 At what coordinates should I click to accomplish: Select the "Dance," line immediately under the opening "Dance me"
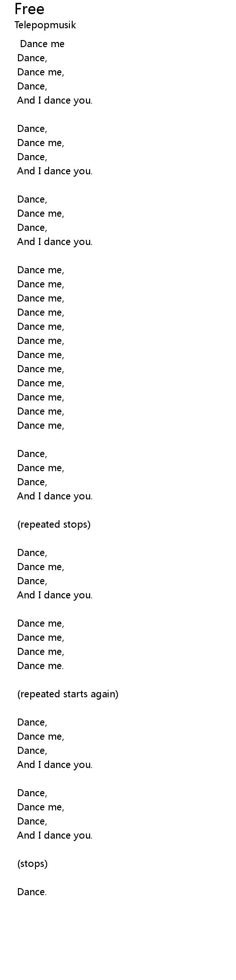coord(32,58)
